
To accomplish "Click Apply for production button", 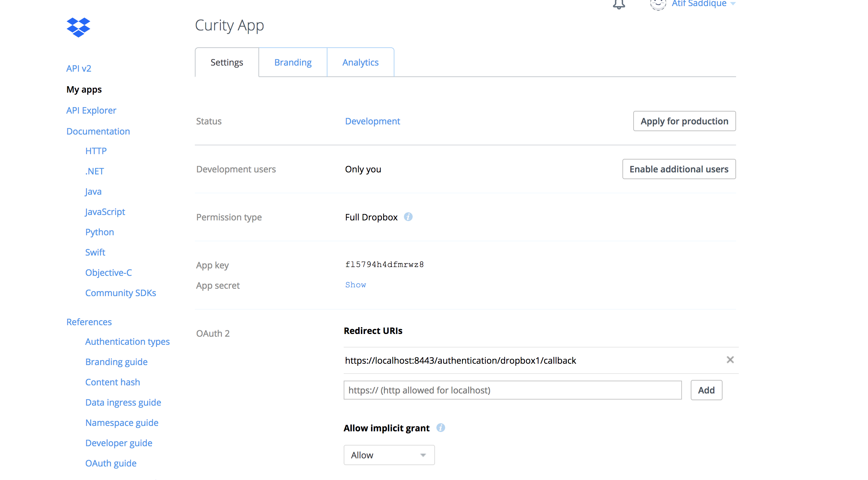I will coord(684,121).
